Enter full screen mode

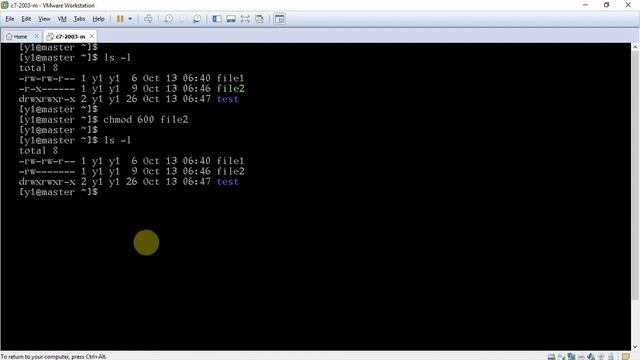[x=245, y=19]
